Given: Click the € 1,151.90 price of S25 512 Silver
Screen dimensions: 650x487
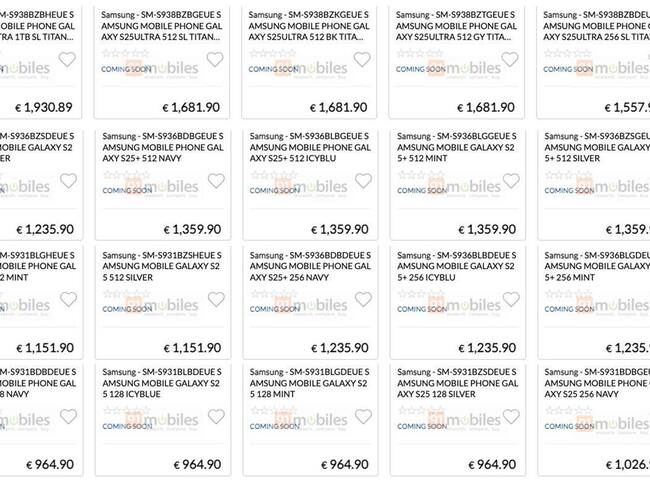Looking at the screenshot, I should point(190,347).
